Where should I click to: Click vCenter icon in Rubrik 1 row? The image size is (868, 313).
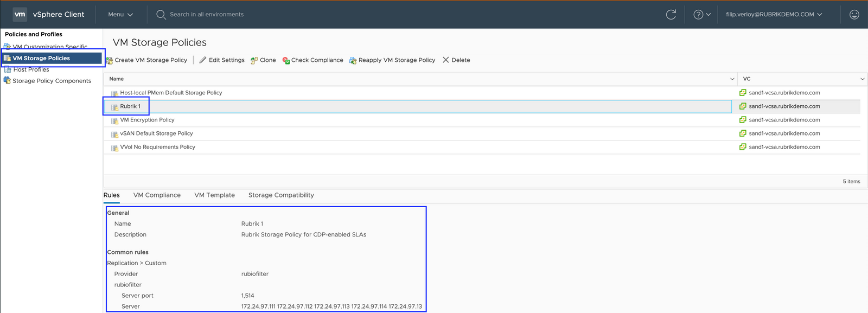(743, 106)
